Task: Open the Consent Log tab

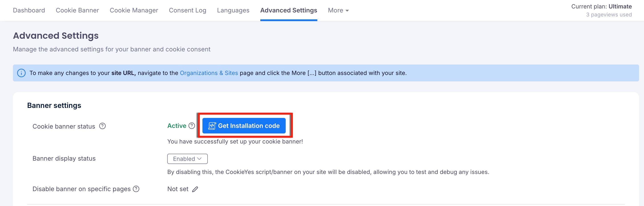Action: click(187, 10)
